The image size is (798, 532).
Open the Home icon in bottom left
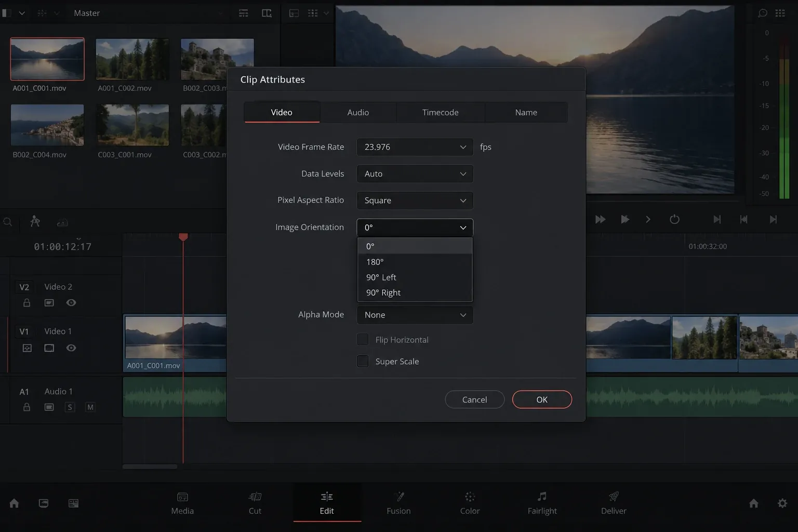point(14,503)
